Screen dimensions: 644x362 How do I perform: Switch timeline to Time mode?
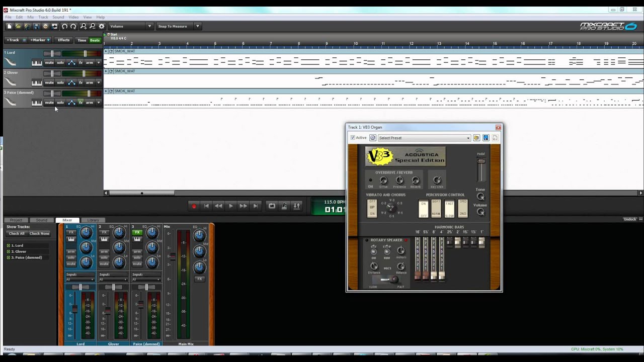(82, 40)
